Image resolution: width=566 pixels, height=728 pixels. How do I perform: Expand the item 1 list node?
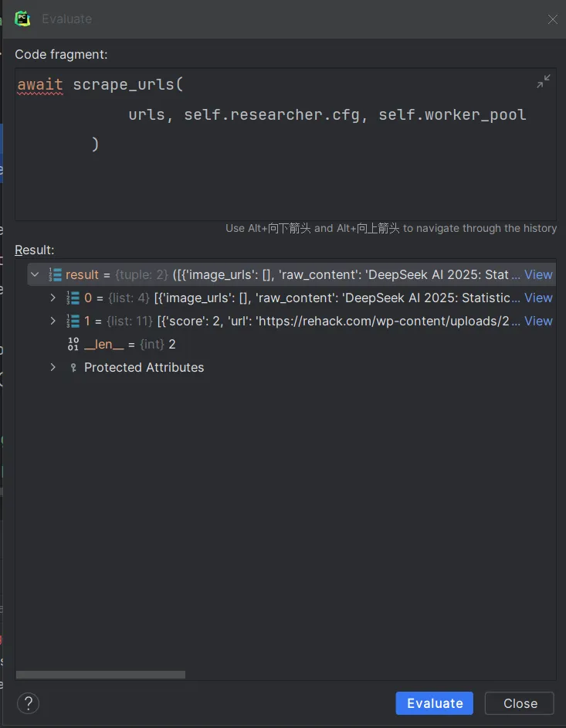click(53, 321)
